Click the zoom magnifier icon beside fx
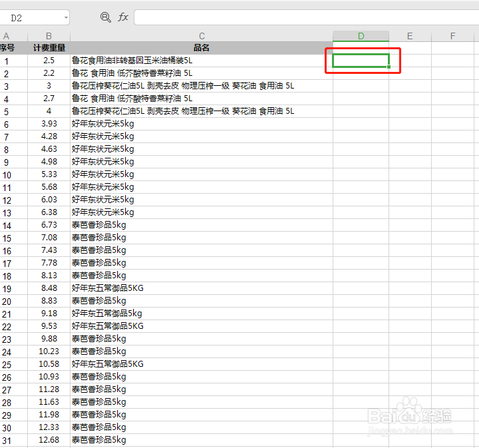479x448 pixels. 105,17
